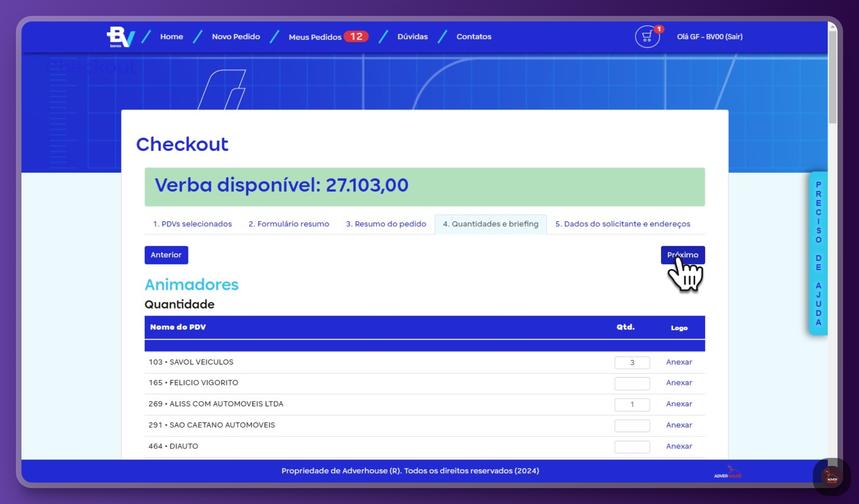Click the Quantidade subheading
859x504 pixels.
[x=179, y=304]
